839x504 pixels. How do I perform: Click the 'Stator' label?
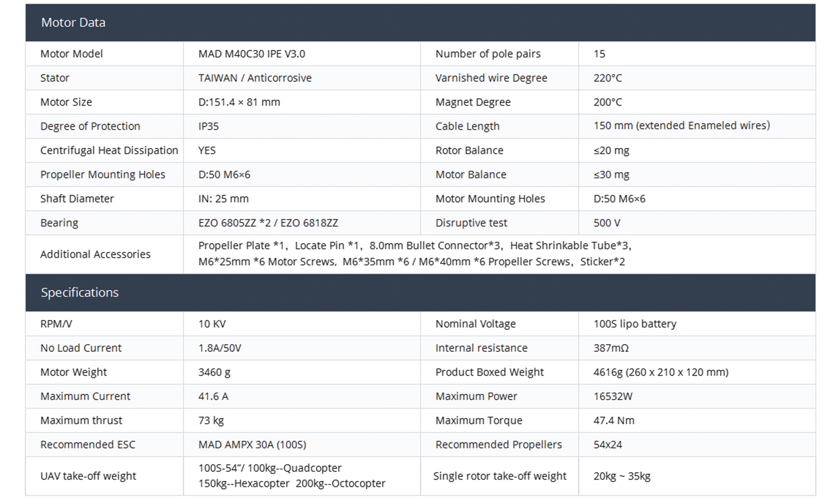55,78
